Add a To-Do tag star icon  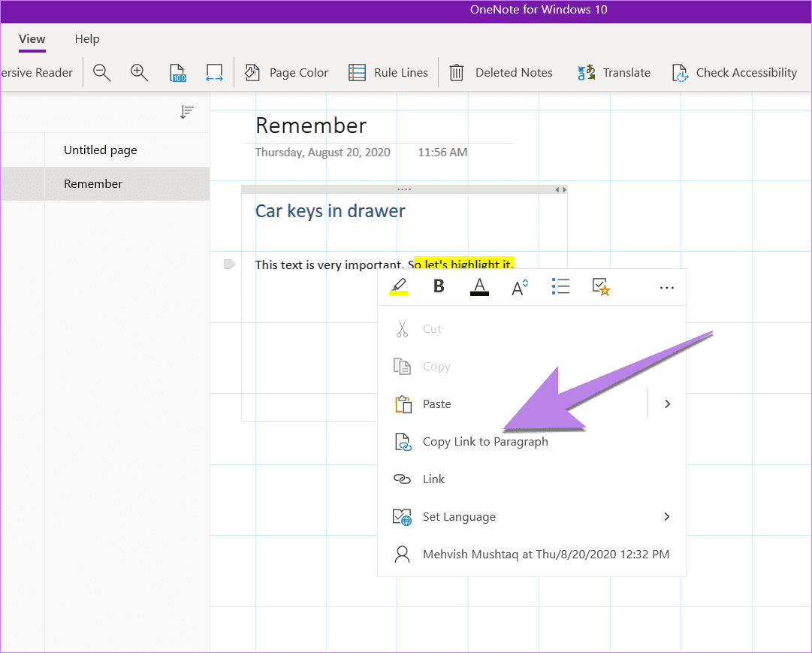[x=601, y=286]
